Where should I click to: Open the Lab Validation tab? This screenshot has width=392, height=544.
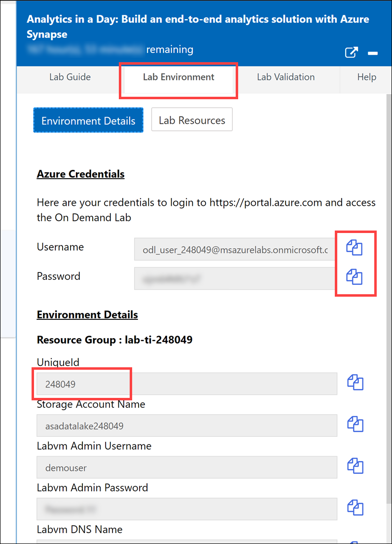pos(286,77)
